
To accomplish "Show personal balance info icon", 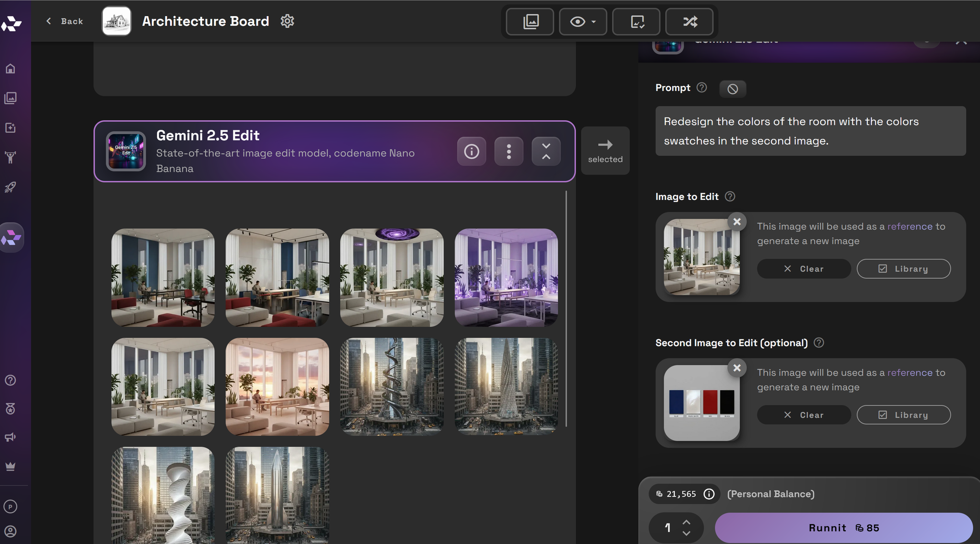I will tap(709, 494).
